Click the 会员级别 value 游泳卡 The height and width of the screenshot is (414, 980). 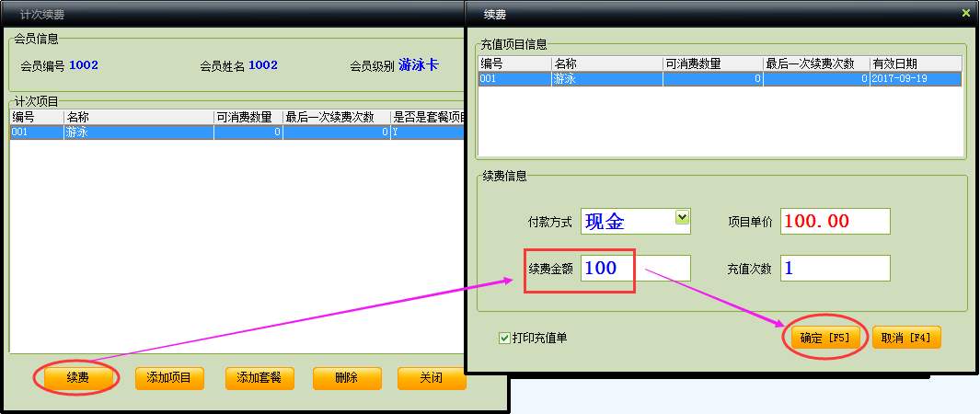[x=419, y=65]
